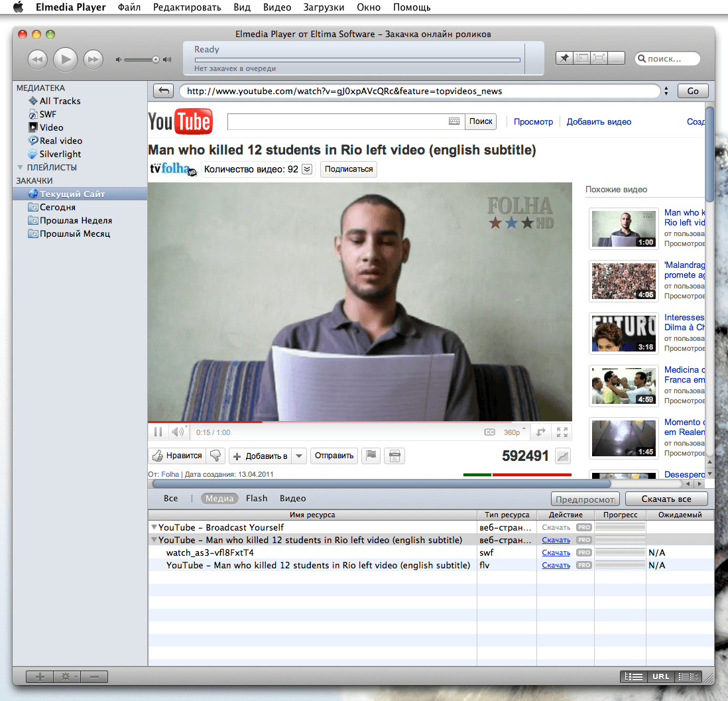Screen dimensions: 728x701
Task: Switch video to fullscreen
Action: tap(562, 432)
